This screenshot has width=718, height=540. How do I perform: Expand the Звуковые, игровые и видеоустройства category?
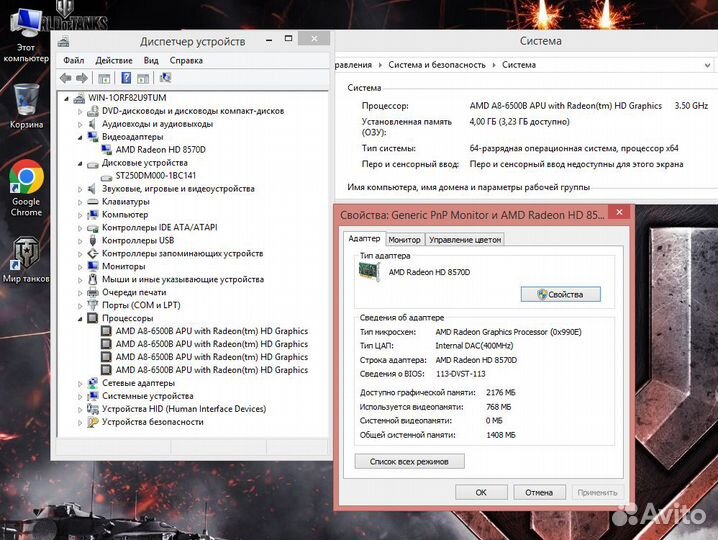(80, 189)
